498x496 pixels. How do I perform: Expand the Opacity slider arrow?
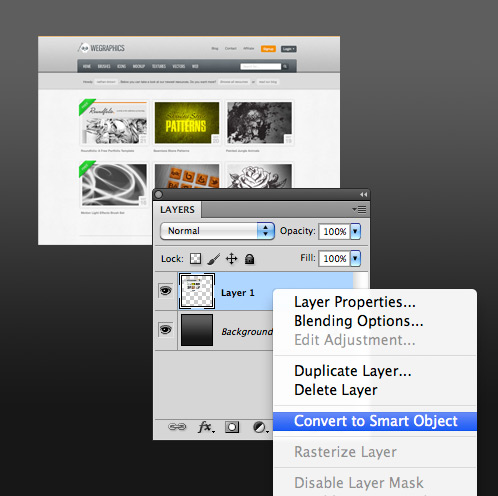pyautogui.click(x=355, y=231)
